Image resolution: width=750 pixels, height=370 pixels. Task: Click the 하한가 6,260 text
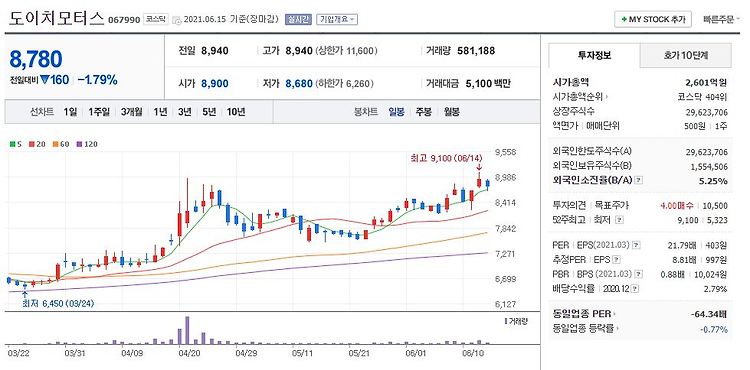[344, 84]
